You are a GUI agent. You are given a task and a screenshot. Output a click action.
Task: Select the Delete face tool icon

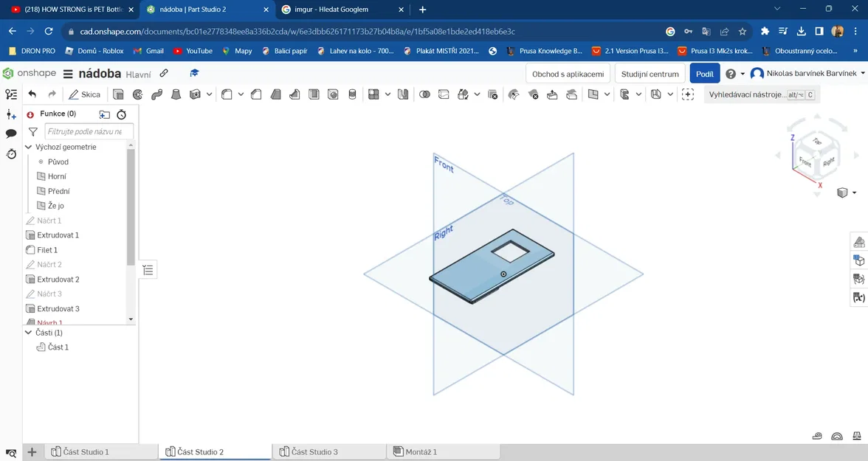pos(533,94)
